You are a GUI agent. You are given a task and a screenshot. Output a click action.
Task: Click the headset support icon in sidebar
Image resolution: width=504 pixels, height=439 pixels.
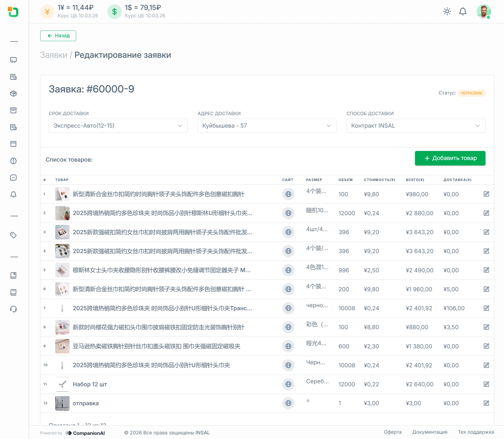13,309
